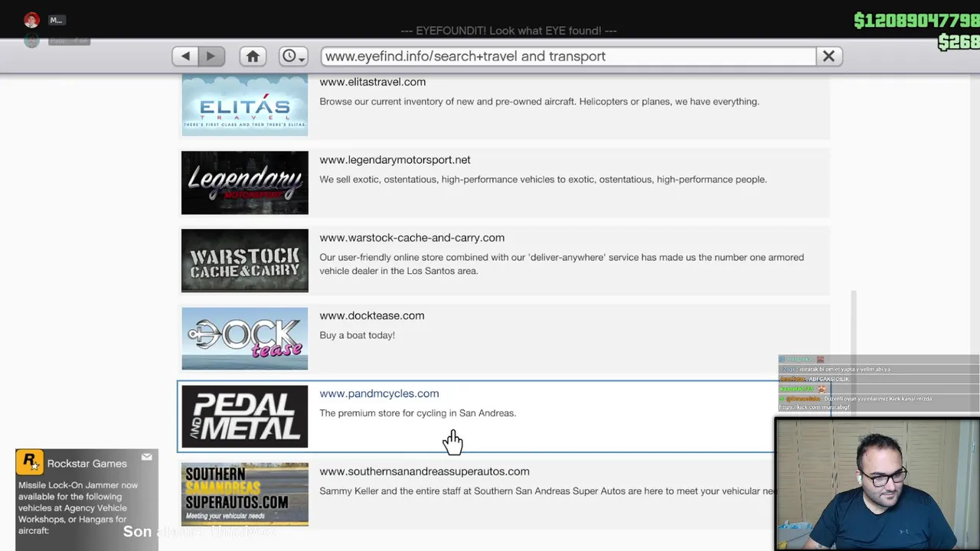Screen dimensions: 980x551
Task: Open the www.elitastravel.com link
Action: [x=372, y=82]
